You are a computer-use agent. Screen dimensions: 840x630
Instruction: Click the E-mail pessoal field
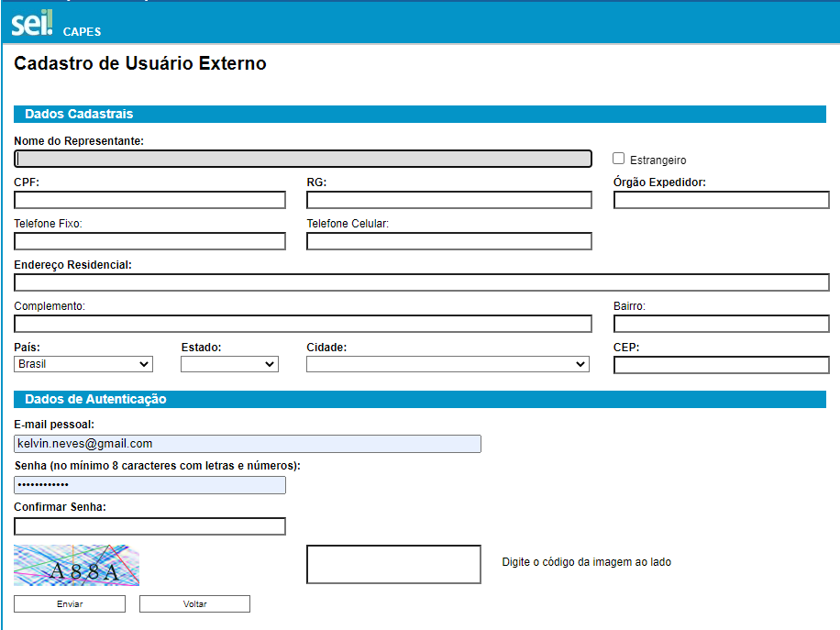click(x=247, y=444)
